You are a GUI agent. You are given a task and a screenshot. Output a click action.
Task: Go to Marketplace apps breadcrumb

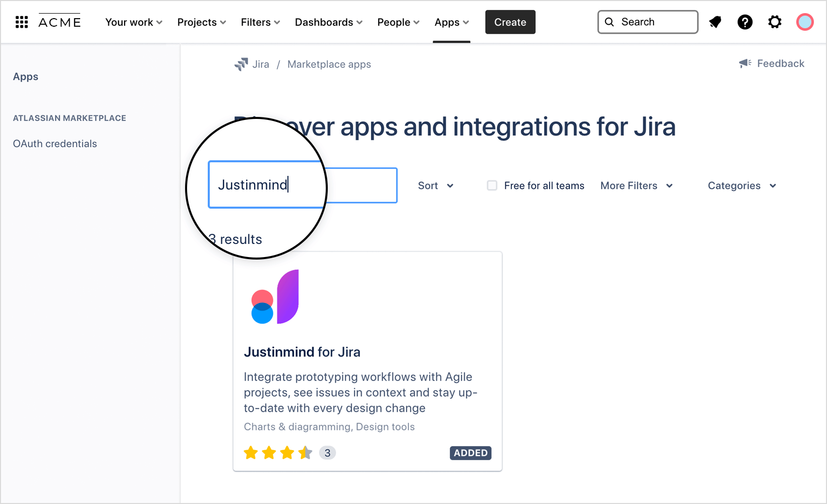329,64
